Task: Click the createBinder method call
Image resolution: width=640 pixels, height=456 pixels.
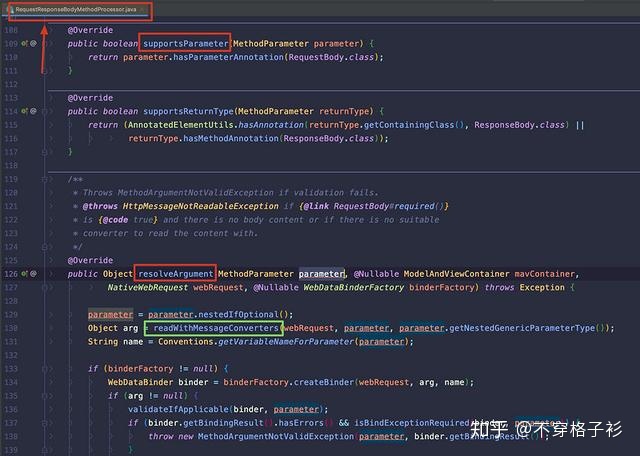Action: [x=324, y=383]
